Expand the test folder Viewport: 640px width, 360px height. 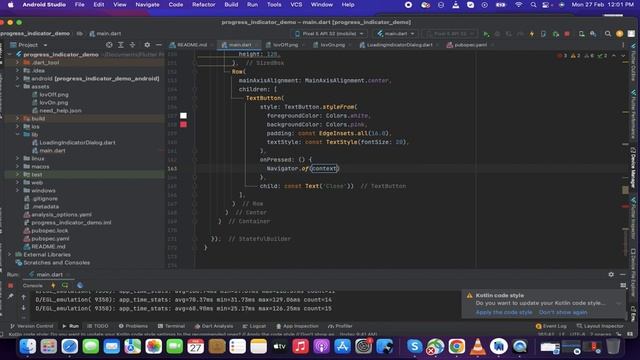(18, 174)
